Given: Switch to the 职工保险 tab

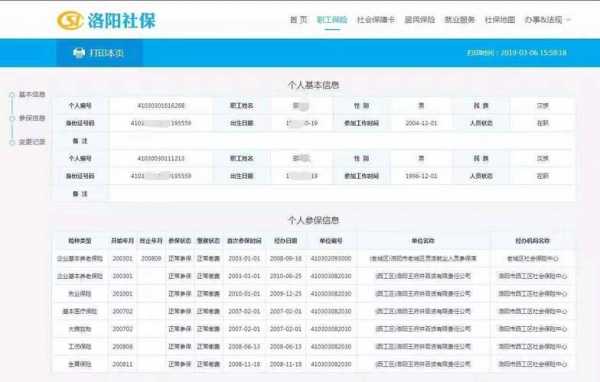Looking at the screenshot, I should pos(332,20).
